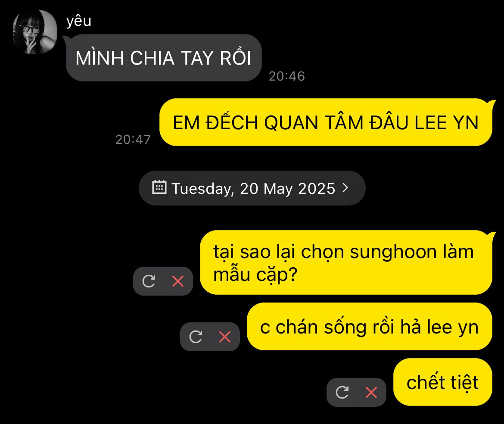Open the Tuesday, 20 May 2025 date pill

[x=252, y=188]
